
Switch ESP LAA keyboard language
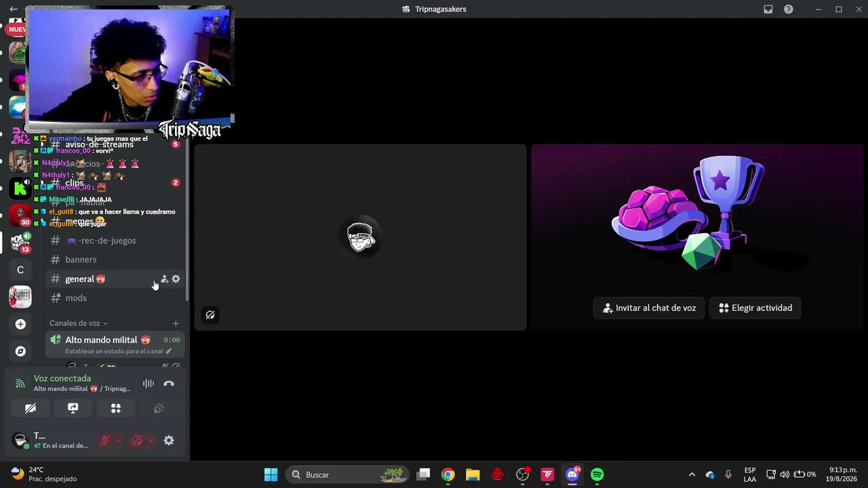pos(750,474)
